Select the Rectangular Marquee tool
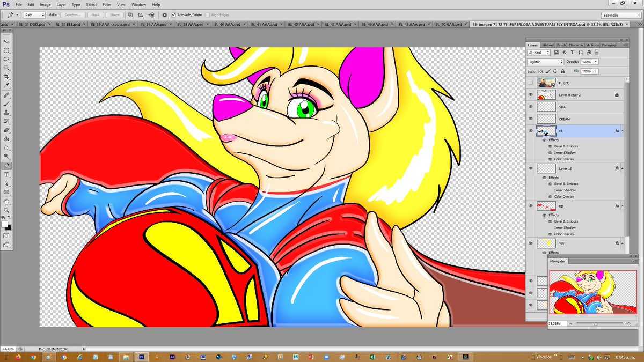 (6, 50)
